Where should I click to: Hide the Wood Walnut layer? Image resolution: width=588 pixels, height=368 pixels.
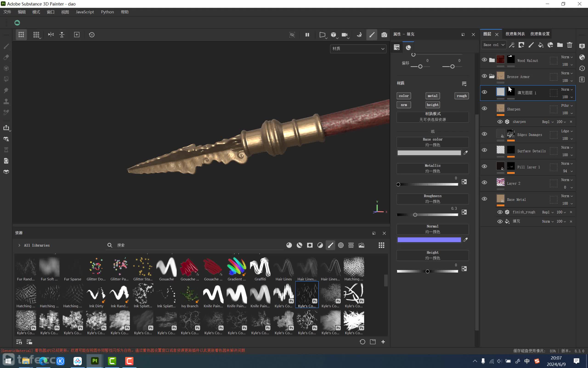click(x=484, y=60)
